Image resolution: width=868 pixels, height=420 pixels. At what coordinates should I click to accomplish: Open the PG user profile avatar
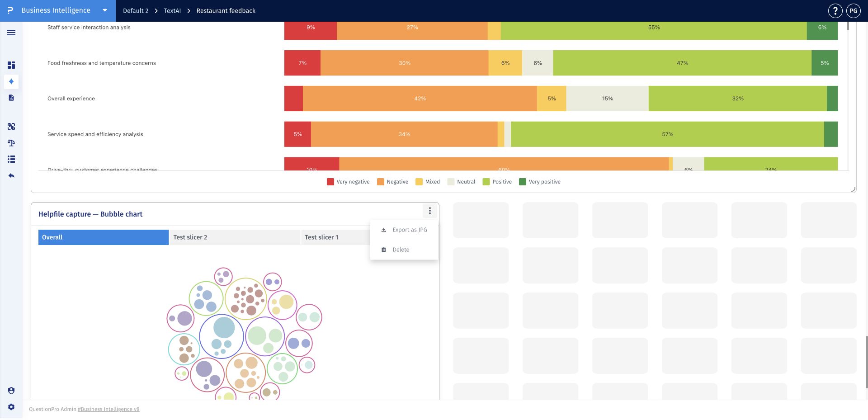pos(854,11)
